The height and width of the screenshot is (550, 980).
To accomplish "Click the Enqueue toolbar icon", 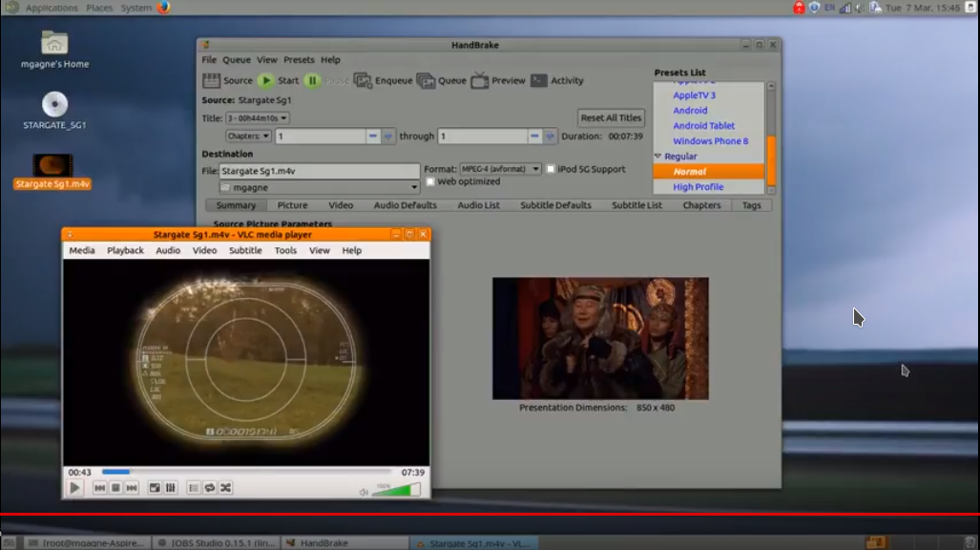I will click(363, 81).
